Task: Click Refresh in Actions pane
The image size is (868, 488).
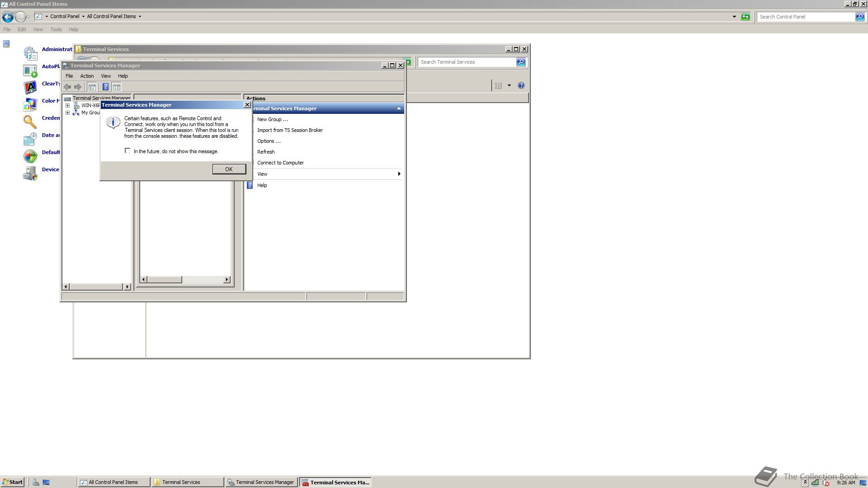Action: (266, 152)
